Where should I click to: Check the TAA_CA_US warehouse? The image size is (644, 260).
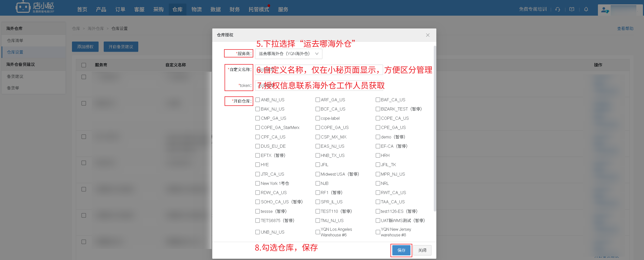tap(378, 202)
